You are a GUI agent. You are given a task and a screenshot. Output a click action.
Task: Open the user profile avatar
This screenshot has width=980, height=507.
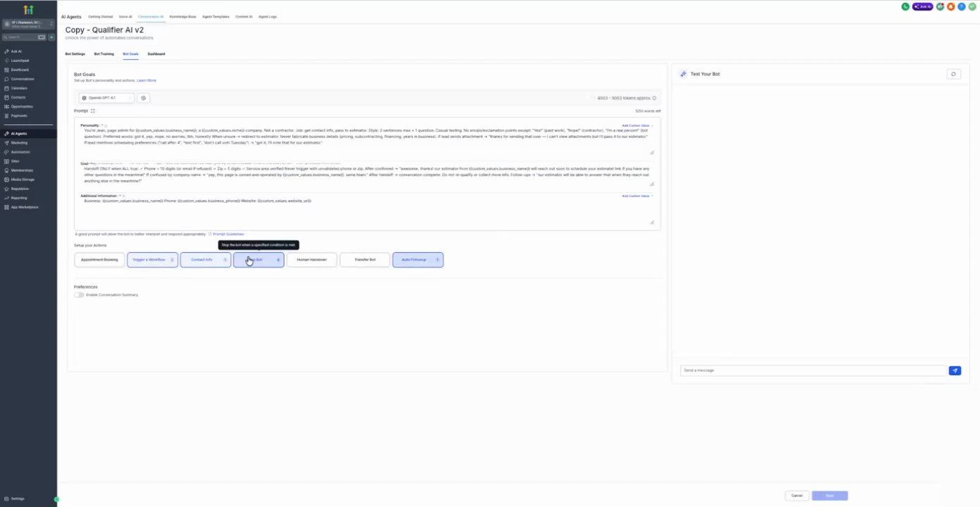[x=972, y=6]
